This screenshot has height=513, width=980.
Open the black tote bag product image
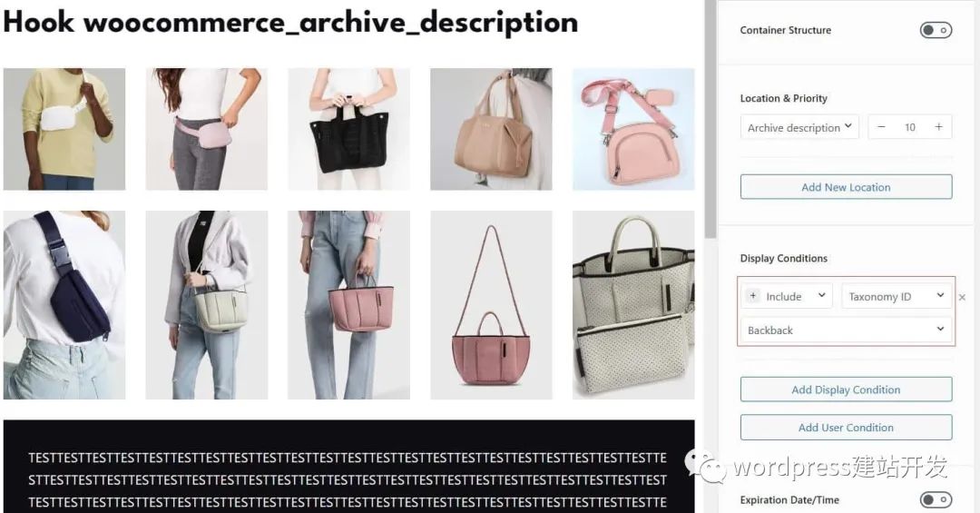pyautogui.click(x=348, y=129)
